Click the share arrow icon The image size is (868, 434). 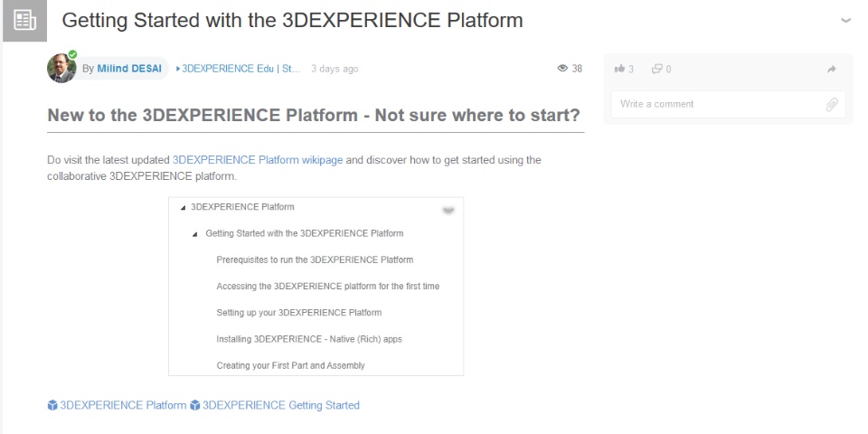(x=832, y=70)
